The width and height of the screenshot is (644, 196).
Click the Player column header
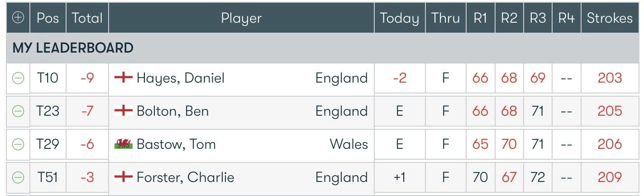[241, 18]
